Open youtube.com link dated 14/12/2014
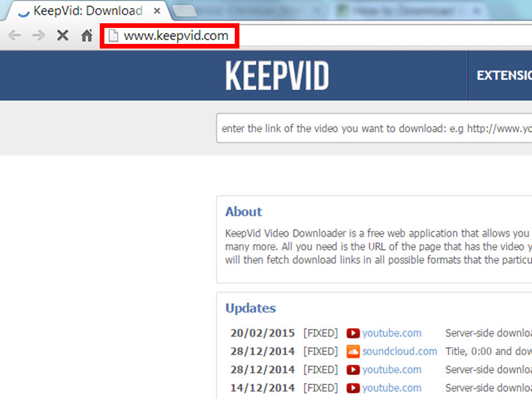Image resolution: width=532 pixels, height=399 pixels. click(x=392, y=388)
